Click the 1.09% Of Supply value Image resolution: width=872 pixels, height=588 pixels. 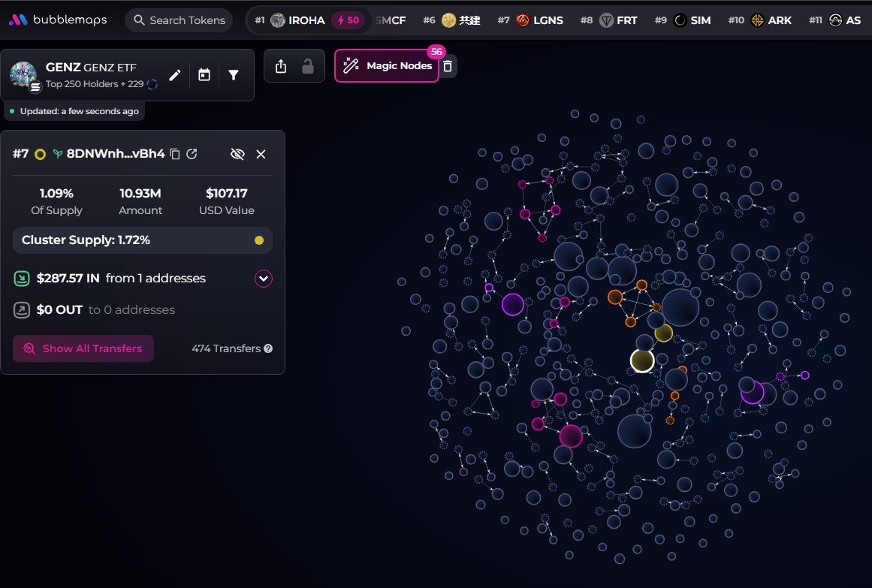[x=56, y=194]
